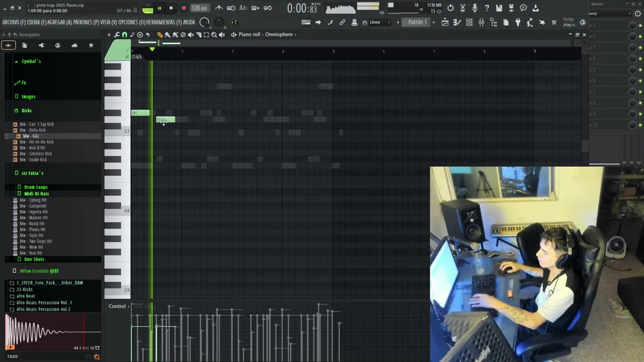
Task: Select the Slice tool in piano roll
Action: click(x=199, y=35)
